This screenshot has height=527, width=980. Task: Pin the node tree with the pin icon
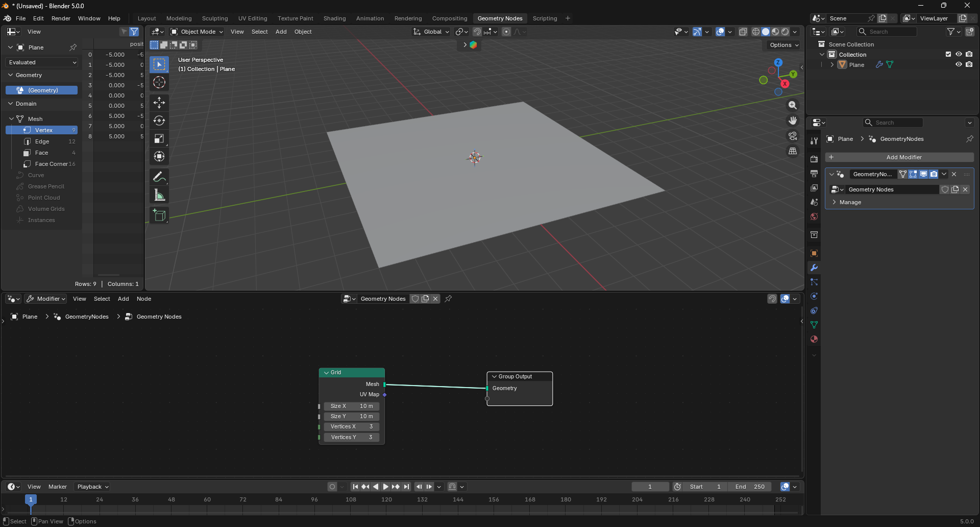pos(448,299)
